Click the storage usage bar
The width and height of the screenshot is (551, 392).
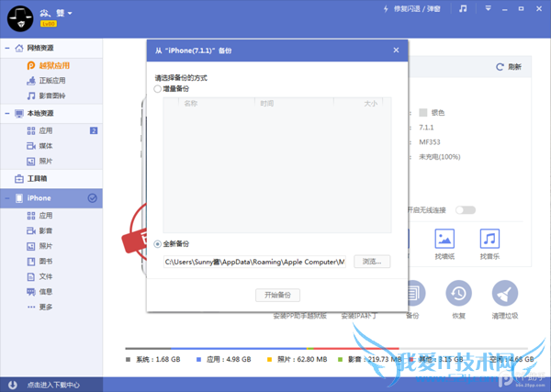pyautogui.click(x=326, y=349)
